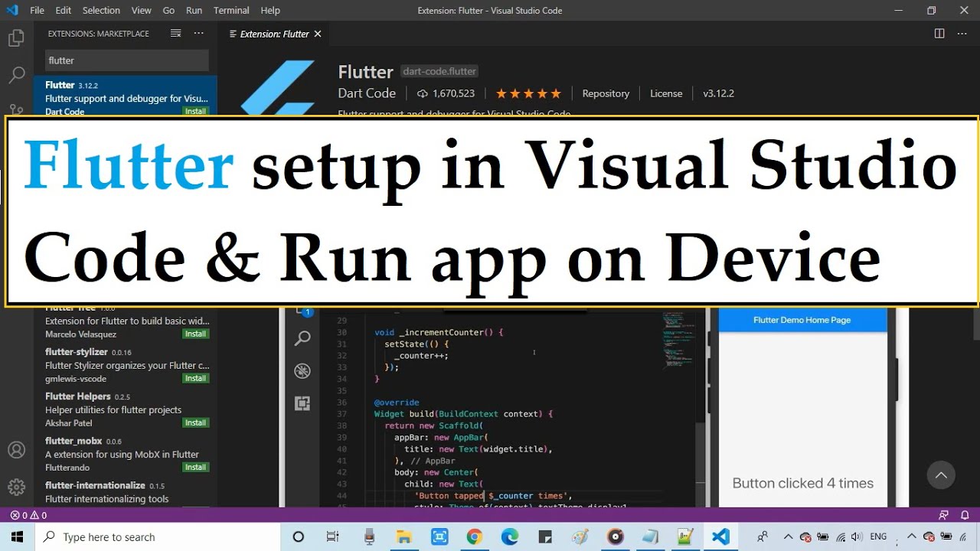Install the Flutter extension by Dart Code

(x=195, y=112)
